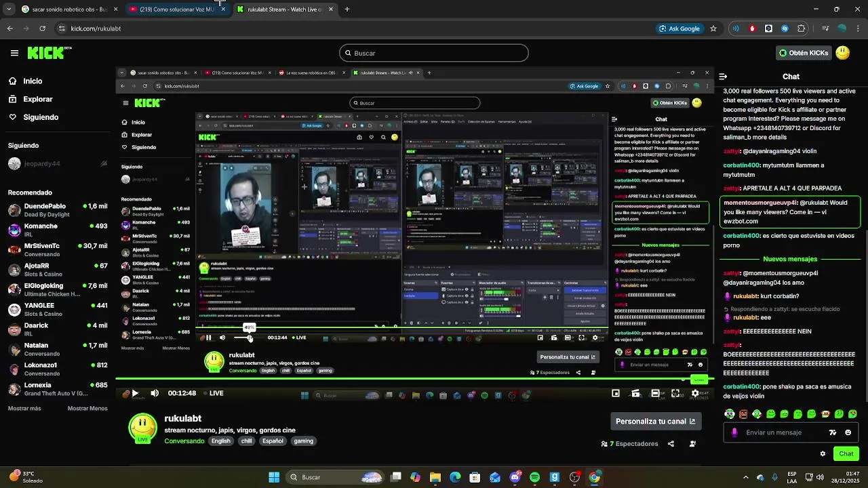Open Chrome's three-dot menu
Screen dimensions: 868x488
pyautogui.click(x=859, y=28)
